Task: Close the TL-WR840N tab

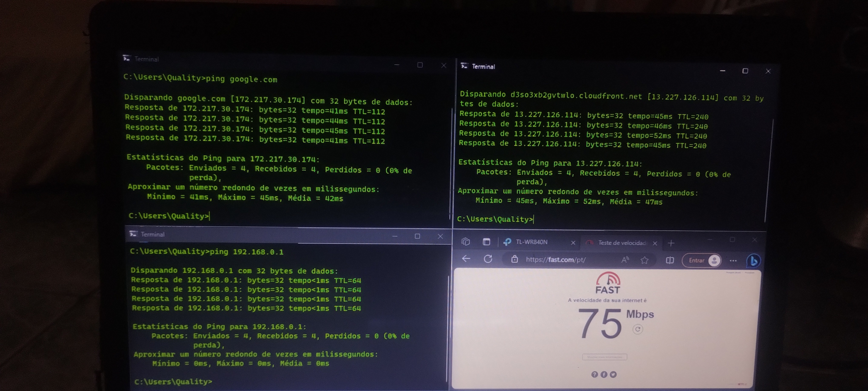Action: coord(573,243)
